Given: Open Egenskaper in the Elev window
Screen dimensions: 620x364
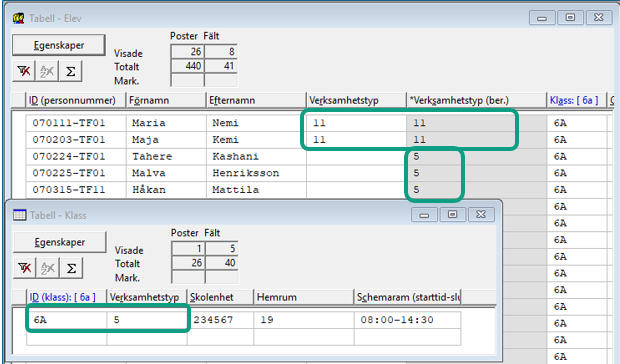Looking at the screenshot, I should point(59,45).
